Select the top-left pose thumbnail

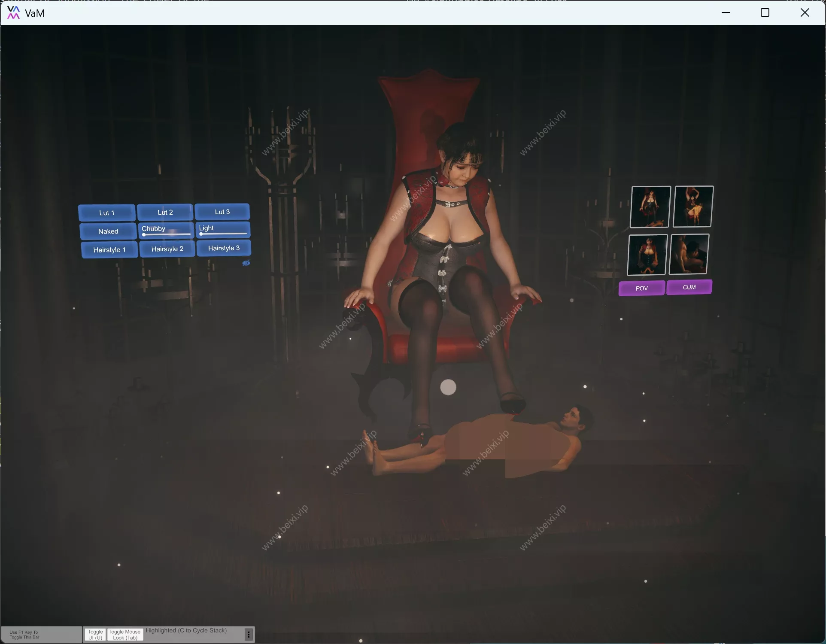tap(650, 207)
